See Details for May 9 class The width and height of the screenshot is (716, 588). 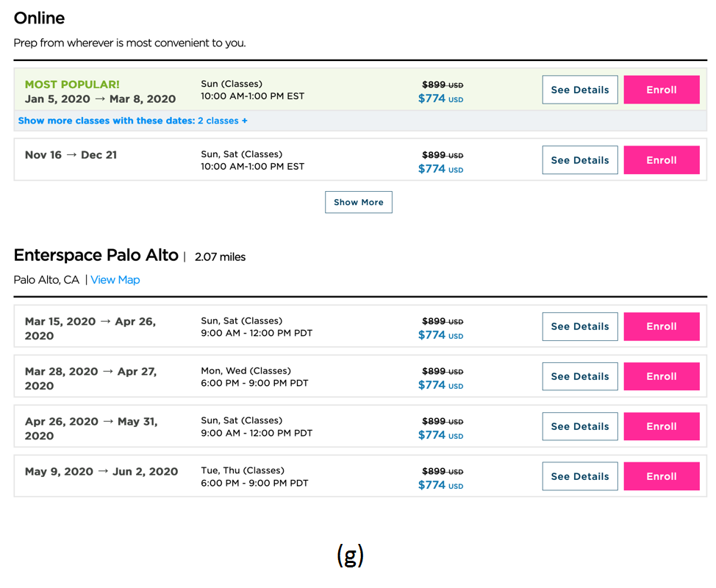(x=579, y=476)
